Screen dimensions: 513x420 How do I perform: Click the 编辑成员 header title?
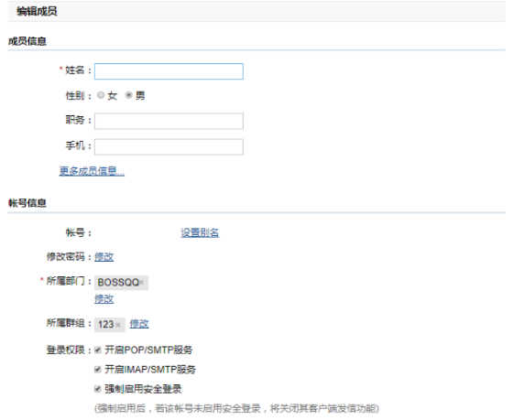[37, 12]
